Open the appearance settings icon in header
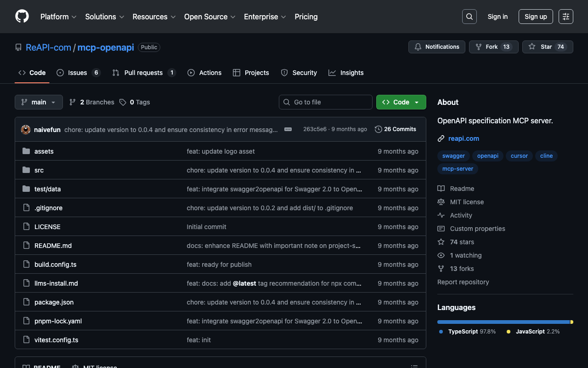 (565, 17)
